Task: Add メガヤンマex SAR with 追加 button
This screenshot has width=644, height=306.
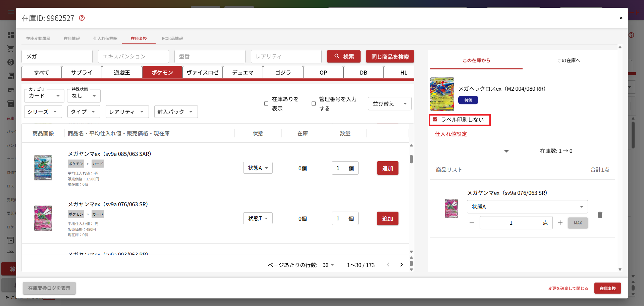Action: click(387, 168)
